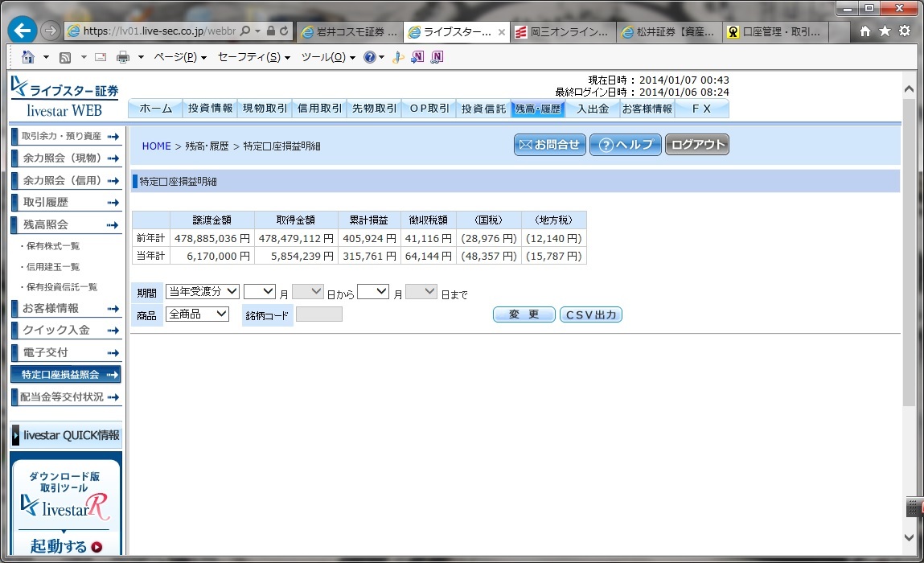Open the 現物取引 navigation tab
This screenshot has height=563, width=924.
(265, 109)
